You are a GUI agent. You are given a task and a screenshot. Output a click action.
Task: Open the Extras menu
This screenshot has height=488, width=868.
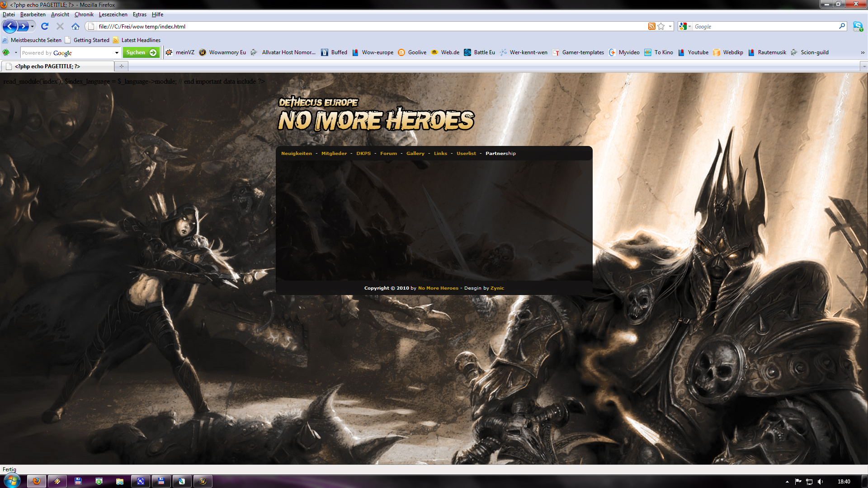[x=140, y=14]
